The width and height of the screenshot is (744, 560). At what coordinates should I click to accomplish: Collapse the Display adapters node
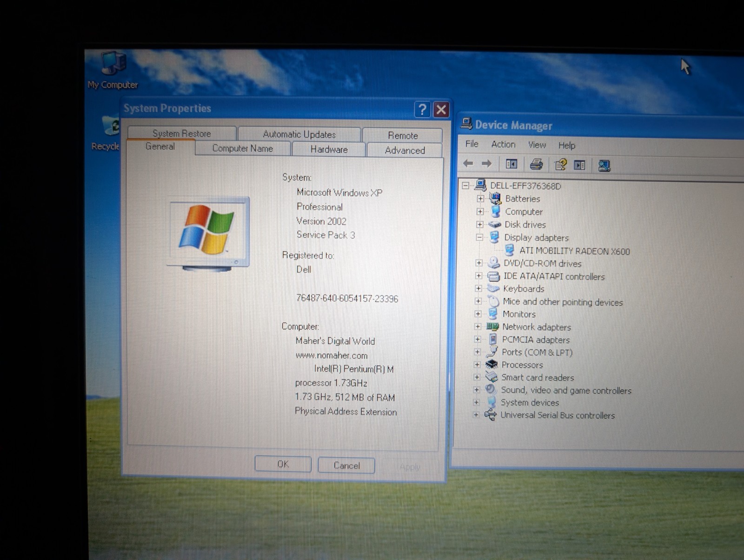click(x=479, y=238)
